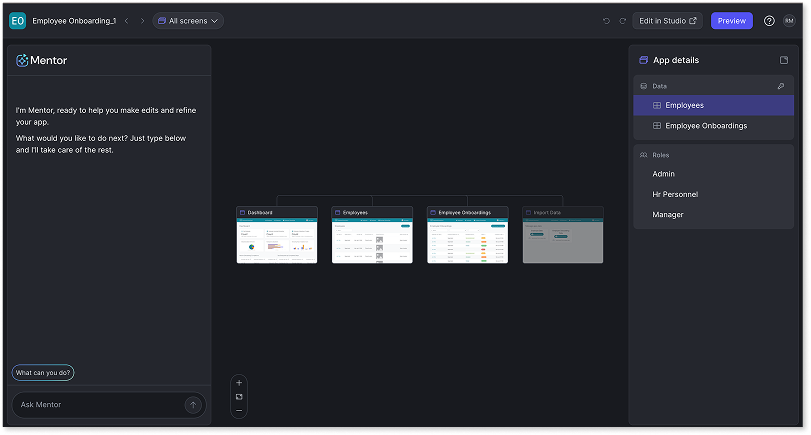Select the Employees screen thumbnail
811x435 pixels.
click(x=372, y=235)
